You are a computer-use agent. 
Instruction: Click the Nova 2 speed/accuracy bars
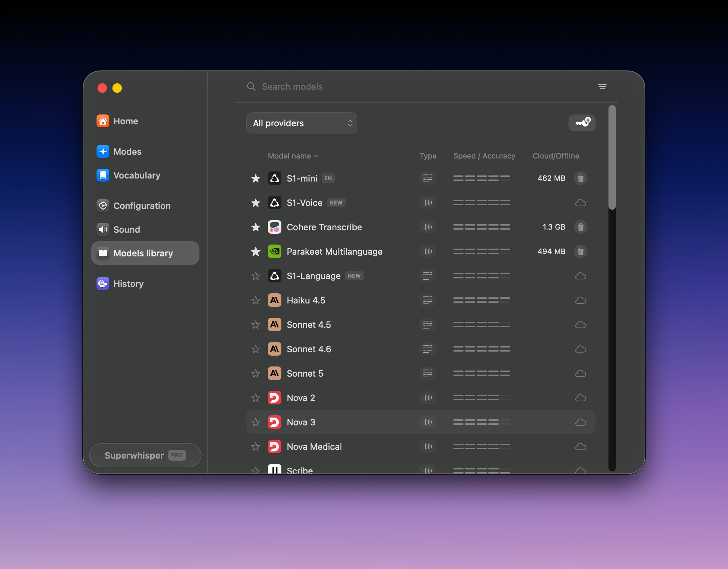[x=481, y=398]
